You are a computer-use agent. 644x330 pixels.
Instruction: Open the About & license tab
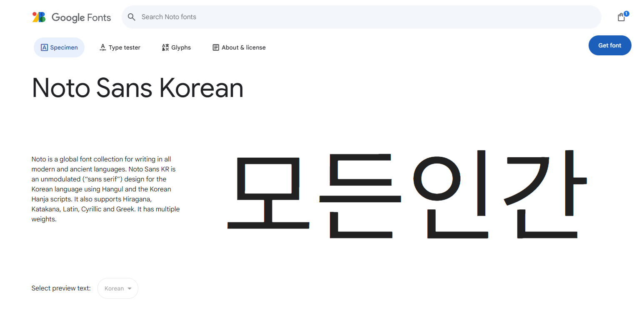click(x=239, y=47)
